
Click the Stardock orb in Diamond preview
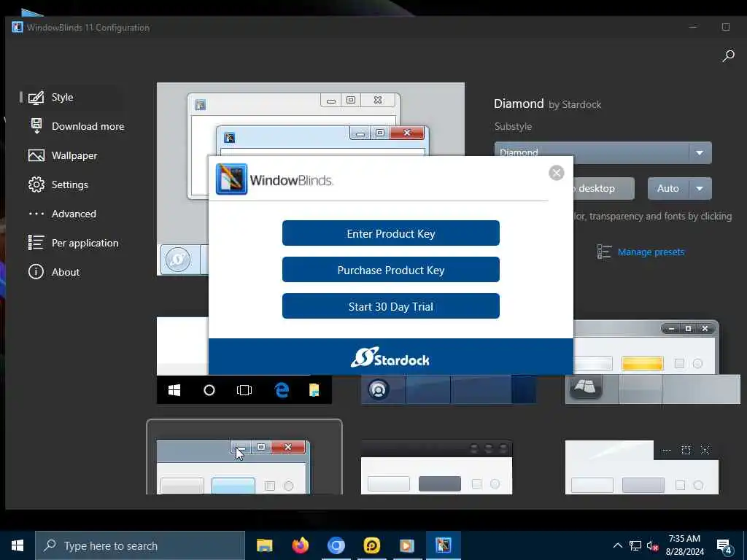[178, 260]
